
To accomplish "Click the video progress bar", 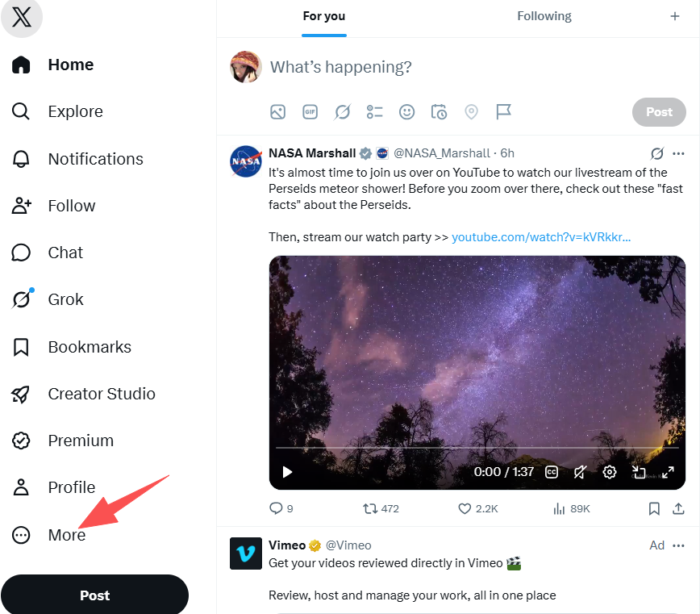I will [477, 448].
